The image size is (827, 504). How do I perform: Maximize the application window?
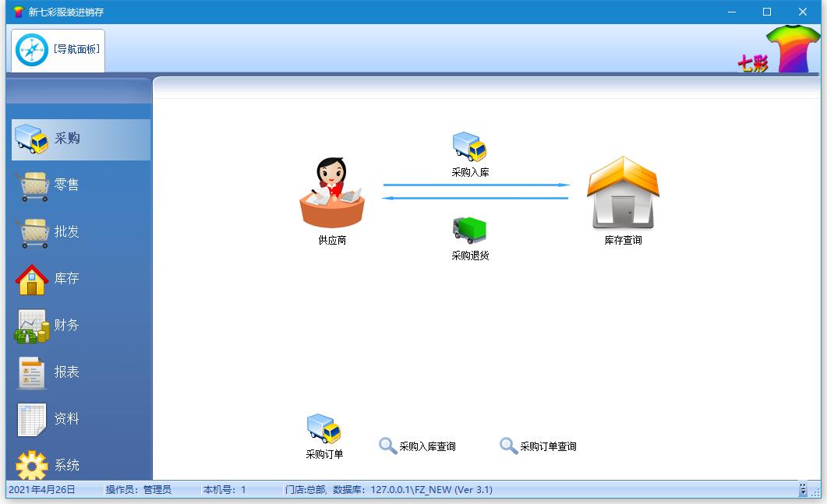[x=767, y=12]
